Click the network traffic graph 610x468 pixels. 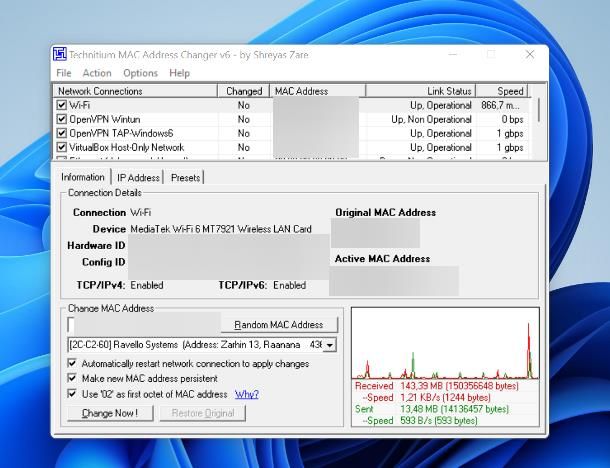(445, 344)
